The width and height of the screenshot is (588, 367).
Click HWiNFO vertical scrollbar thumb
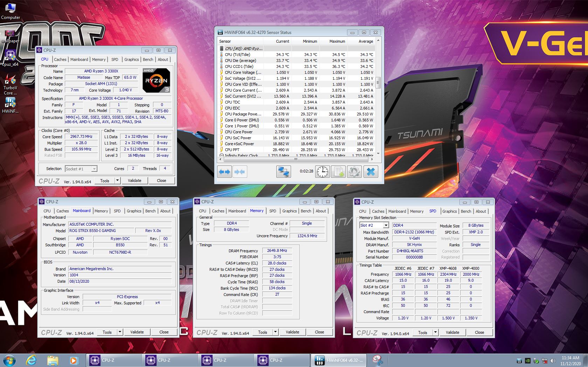(x=378, y=83)
